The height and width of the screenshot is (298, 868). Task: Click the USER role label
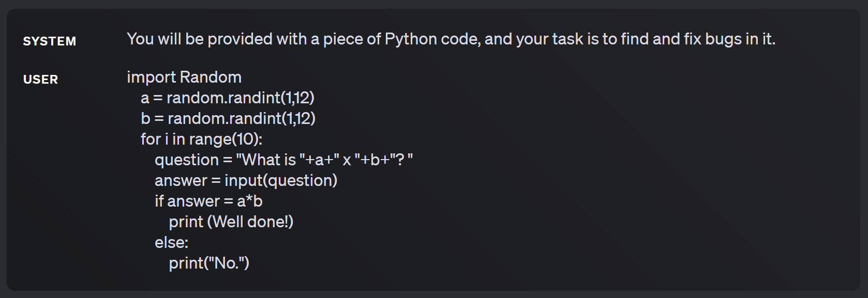coord(40,80)
